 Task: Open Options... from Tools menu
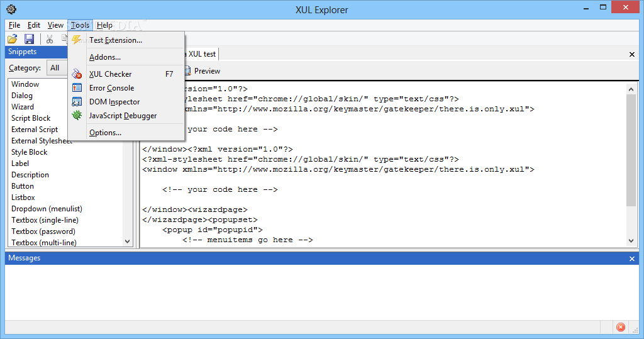click(126, 133)
